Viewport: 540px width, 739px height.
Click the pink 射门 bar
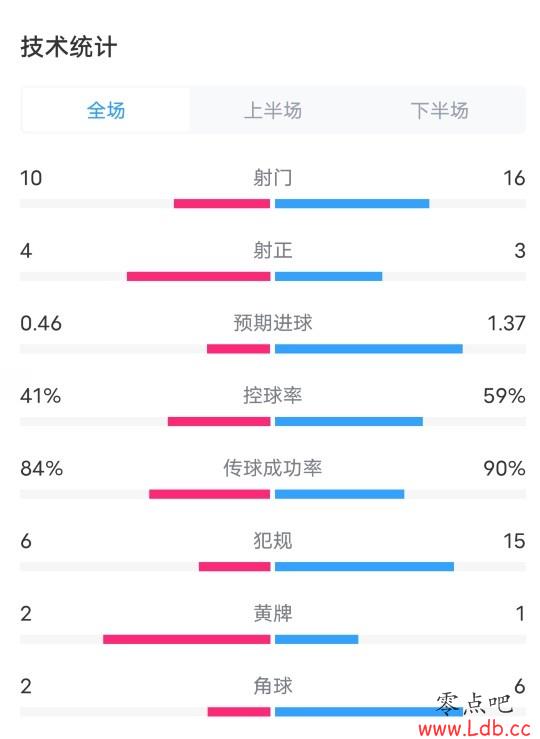click(222, 204)
